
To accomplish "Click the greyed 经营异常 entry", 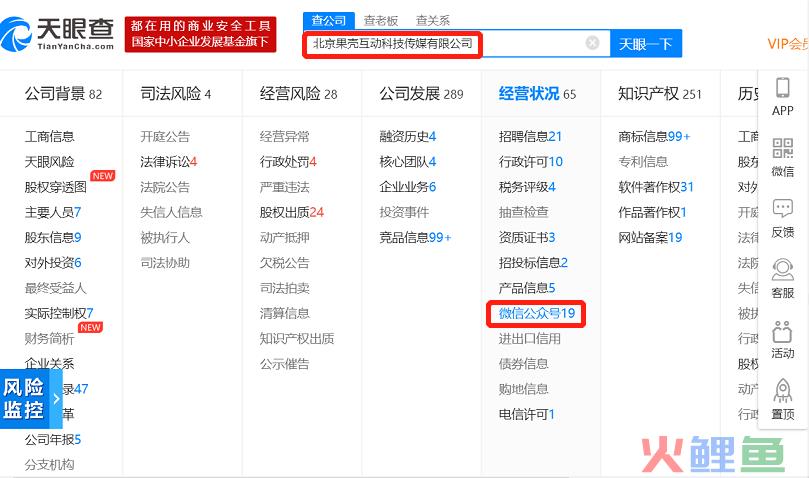I will [285, 136].
